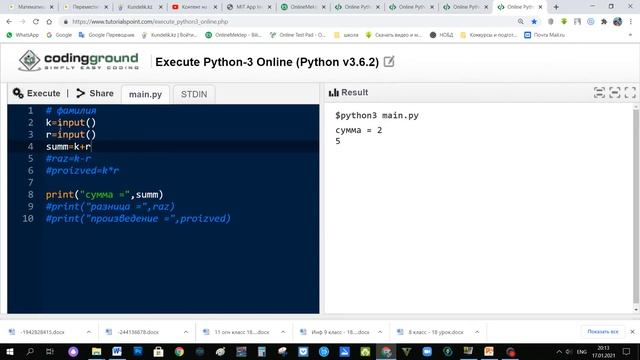Switch to the main.py tab
This screenshot has height=360, width=640.
click(x=145, y=94)
